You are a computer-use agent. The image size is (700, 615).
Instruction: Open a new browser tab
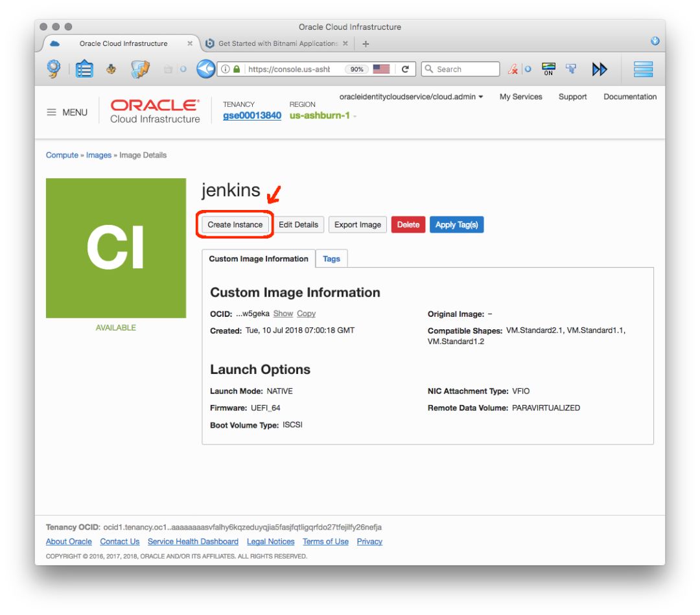pyautogui.click(x=366, y=43)
